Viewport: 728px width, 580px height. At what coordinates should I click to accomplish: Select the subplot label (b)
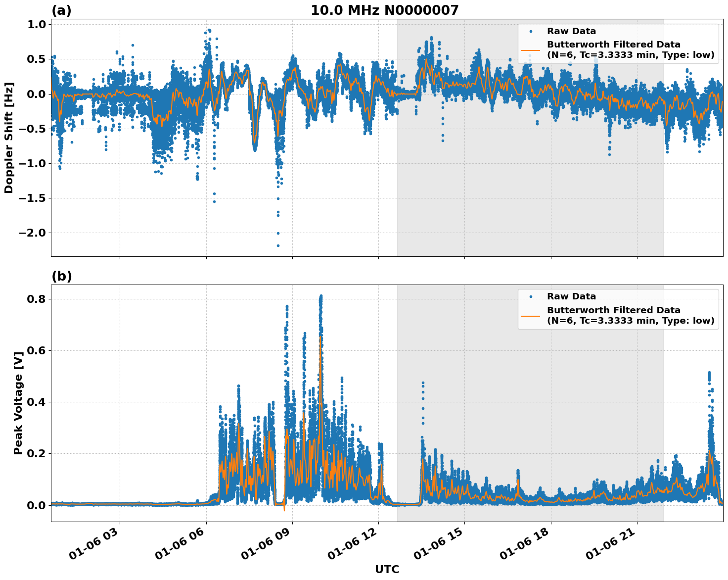pyautogui.click(x=62, y=276)
